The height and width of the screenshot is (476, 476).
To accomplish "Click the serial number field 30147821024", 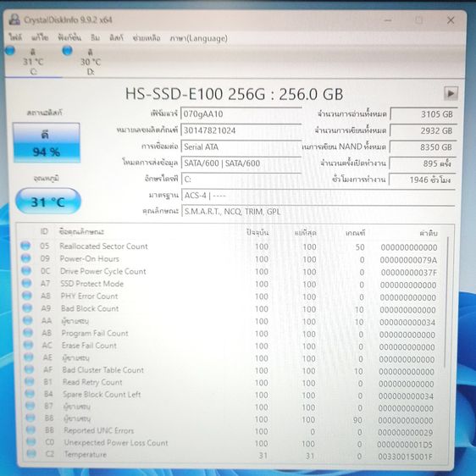I will (x=241, y=130).
